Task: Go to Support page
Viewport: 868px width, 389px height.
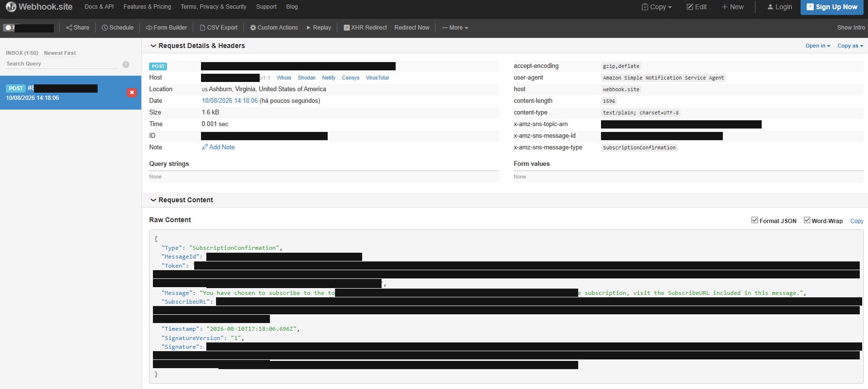Action: pyautogui.click(x=267, y=7)
